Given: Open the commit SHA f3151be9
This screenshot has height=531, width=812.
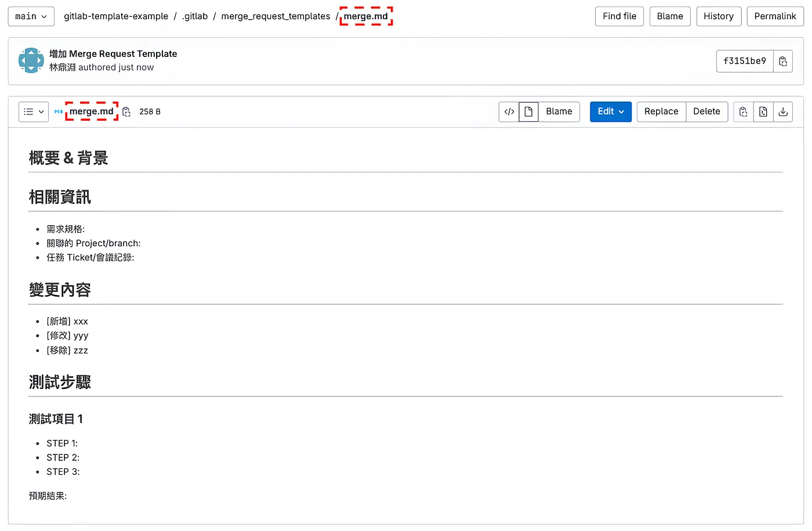Looking at the screenshot, I should click(x=745, y=61).
